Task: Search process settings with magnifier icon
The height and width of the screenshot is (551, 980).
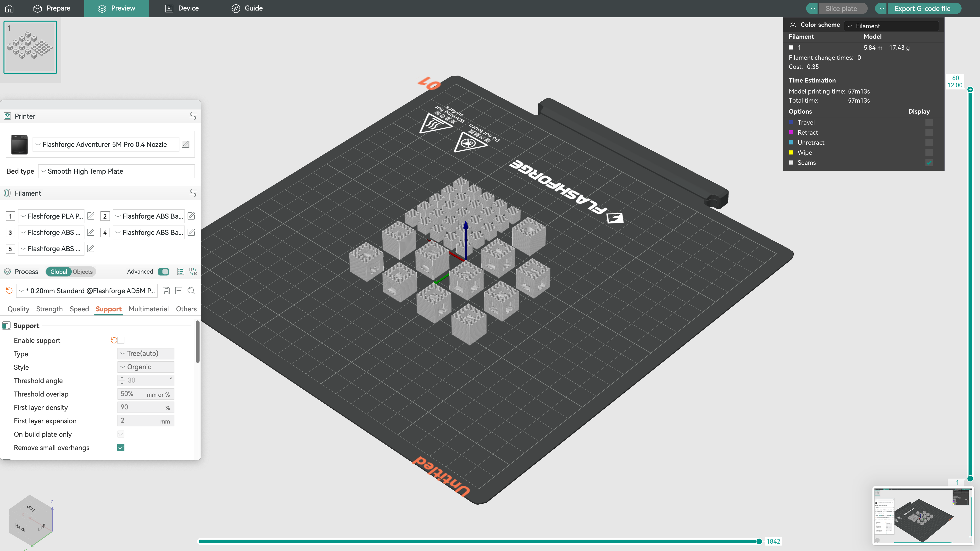Action: coord(191,291)
